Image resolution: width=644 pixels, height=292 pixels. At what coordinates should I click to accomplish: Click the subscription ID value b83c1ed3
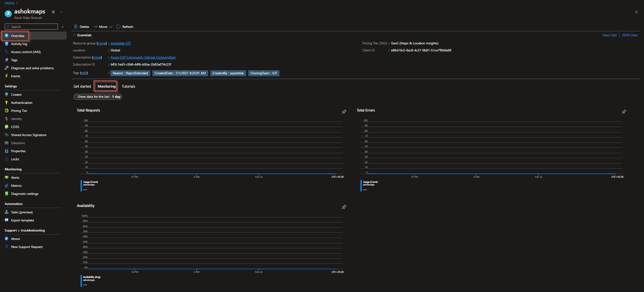tap(141, 64)
